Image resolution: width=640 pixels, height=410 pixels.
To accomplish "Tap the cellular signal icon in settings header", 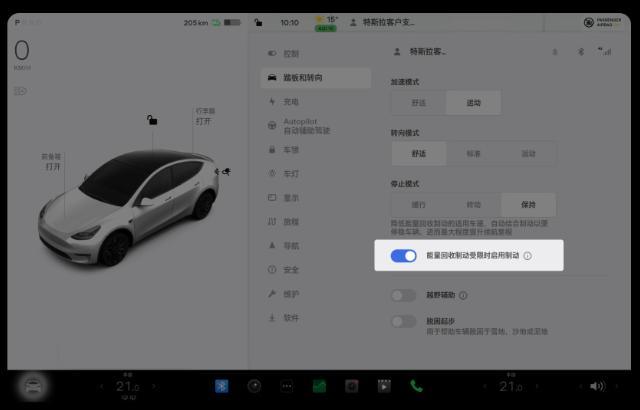I will pyautogui.click(x=604, y=51).
